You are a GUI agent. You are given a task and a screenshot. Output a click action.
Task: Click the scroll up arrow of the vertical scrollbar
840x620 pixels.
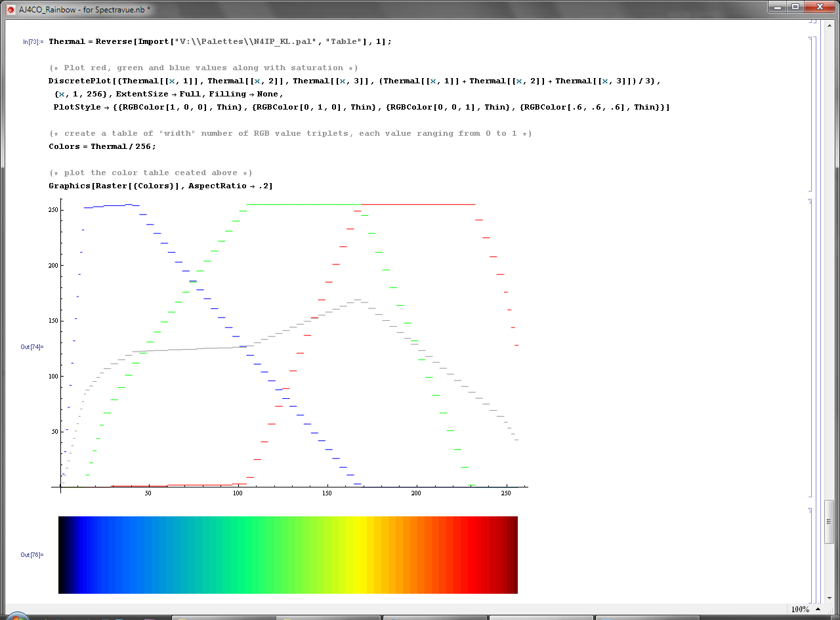pyautogui.click(x=829, y=26)
